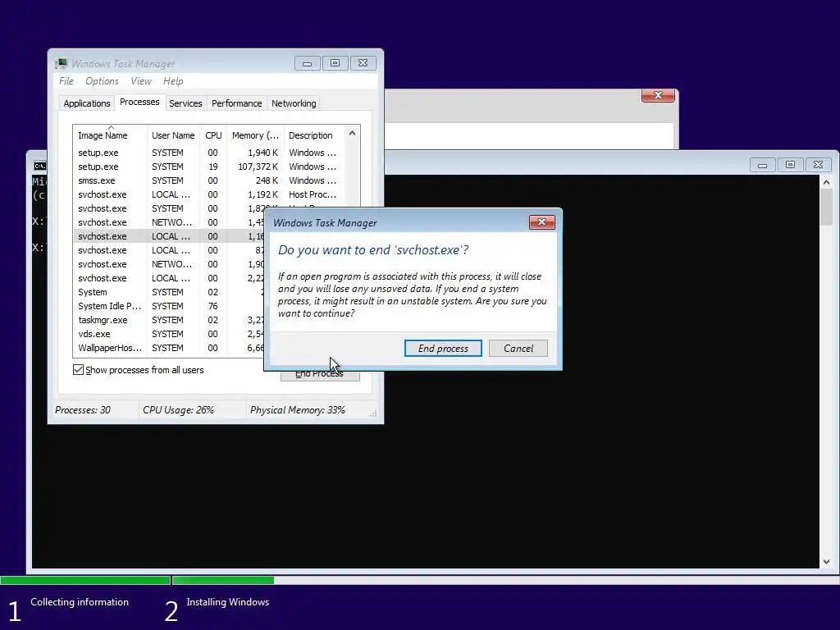This screenshot has width=840, height=630.
Task: Select the smss.exe process
Action: click(x=209, y=180)
